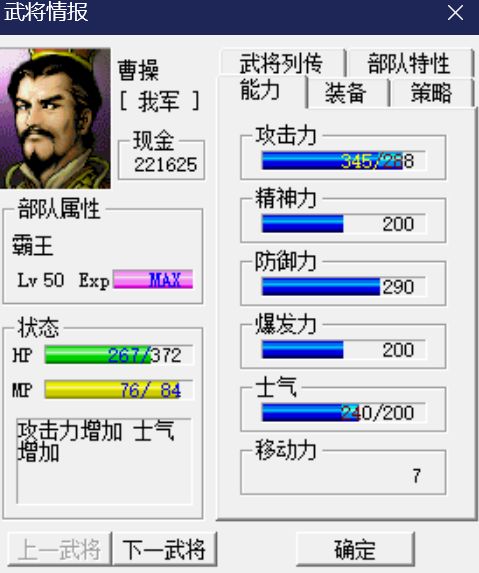Switch to the 策略 tab
Image resolution: width=479 pixels, height=573 pixels.
pyautogui.click(x=432, y=93)
